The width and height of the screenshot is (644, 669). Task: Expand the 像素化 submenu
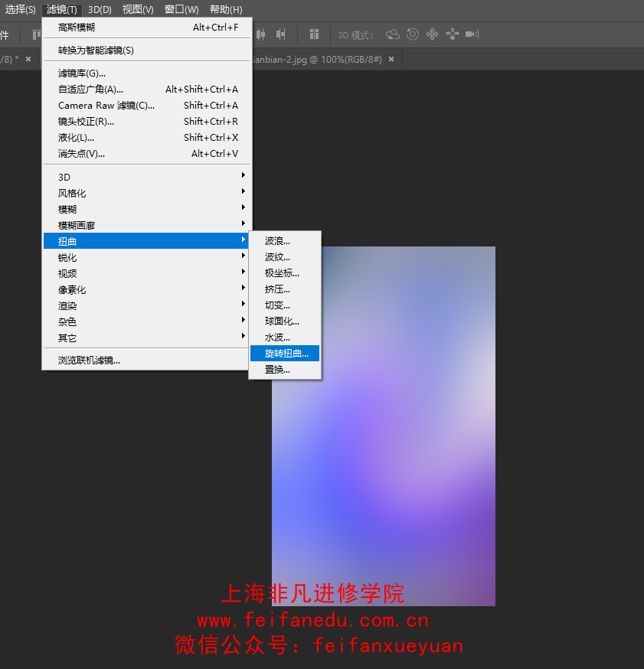click(x=147, y=289)
